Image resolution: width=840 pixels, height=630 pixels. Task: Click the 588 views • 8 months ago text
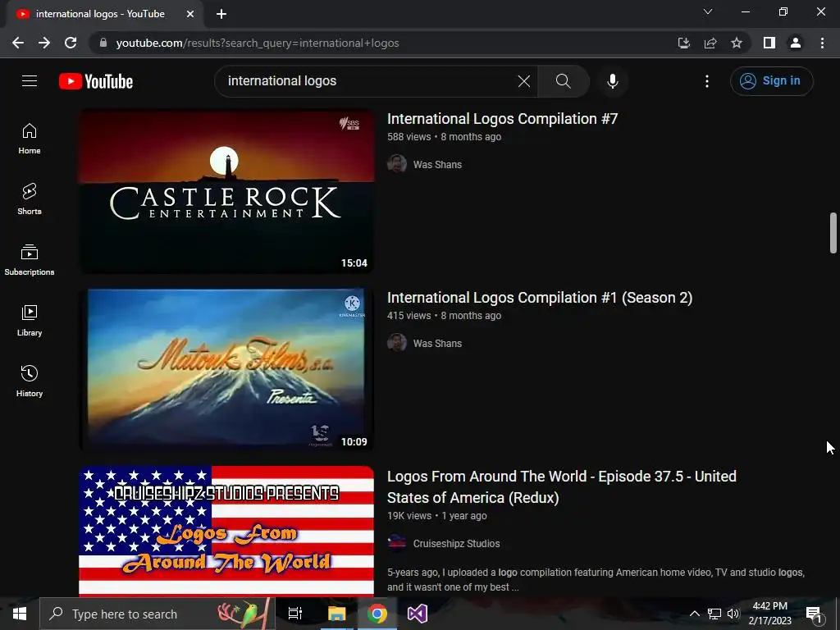click(444, 137)
